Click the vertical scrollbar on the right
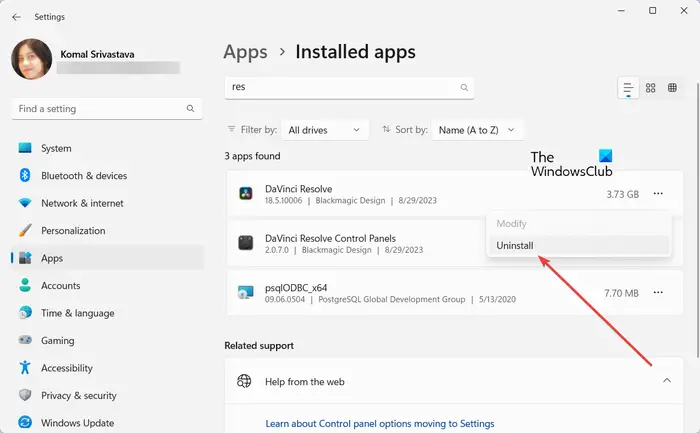 point(697,219)
